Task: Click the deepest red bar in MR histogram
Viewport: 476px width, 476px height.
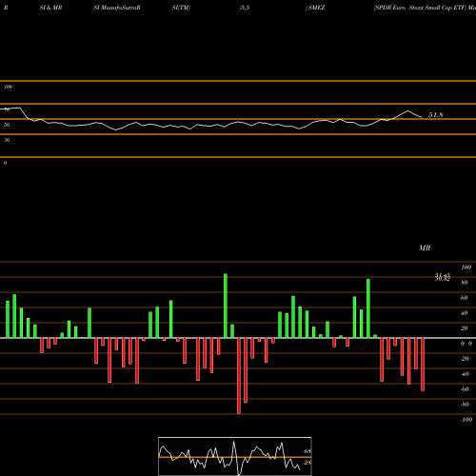Action: point(239,376)
